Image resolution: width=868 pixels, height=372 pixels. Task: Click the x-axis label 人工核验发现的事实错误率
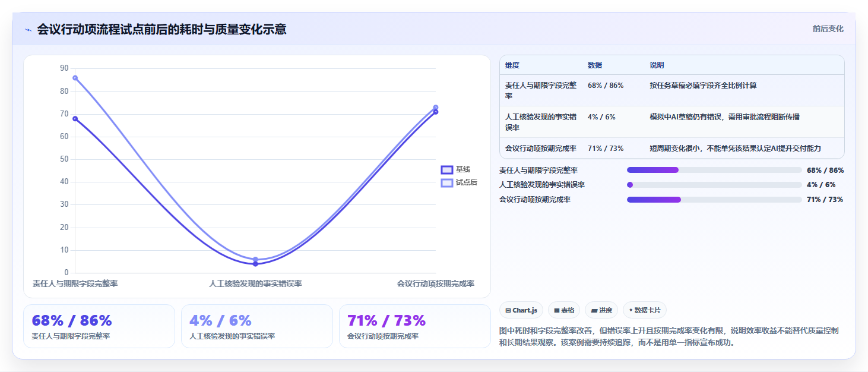click(x=255, y=284)
